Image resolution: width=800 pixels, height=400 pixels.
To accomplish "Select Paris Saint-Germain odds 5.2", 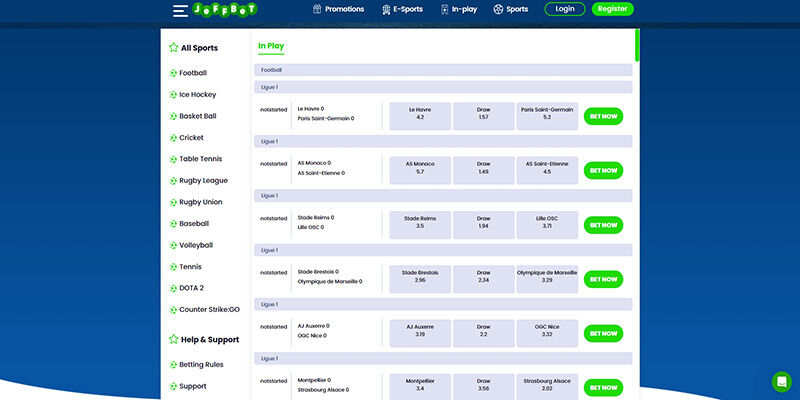I will tap(547, 116).
